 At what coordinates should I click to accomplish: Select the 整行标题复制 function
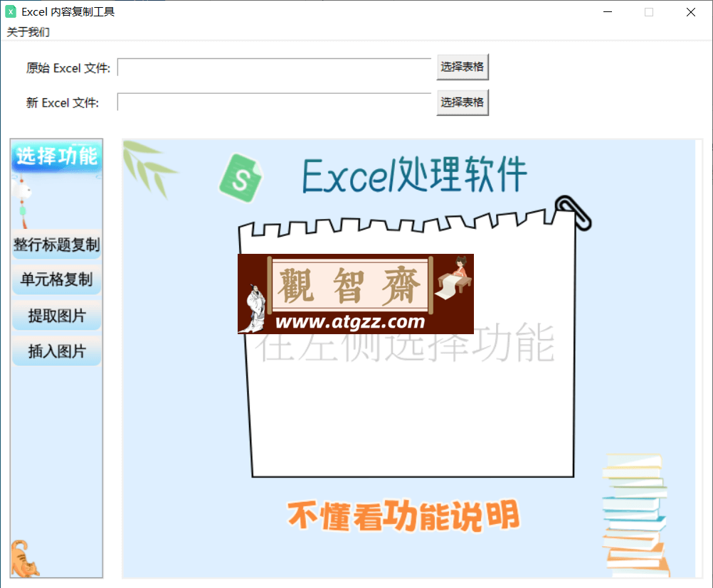tap(56, 245)
